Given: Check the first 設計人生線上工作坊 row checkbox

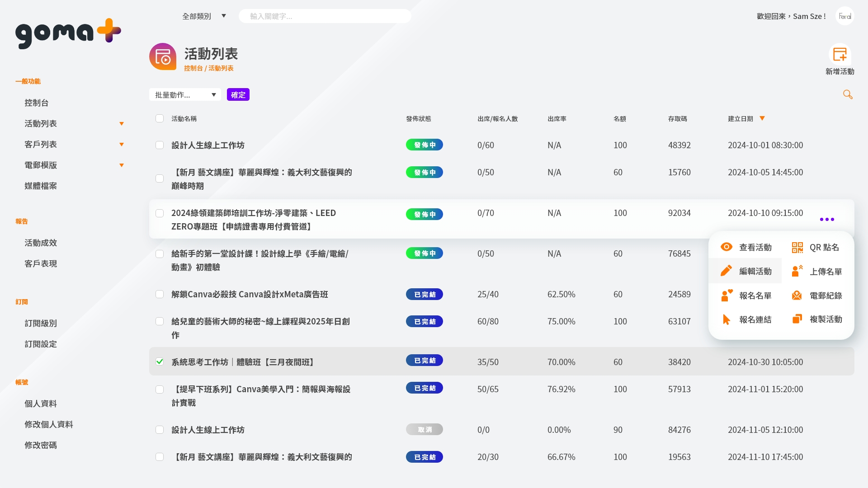Looking at the screenshot, I should pos(160,145).
